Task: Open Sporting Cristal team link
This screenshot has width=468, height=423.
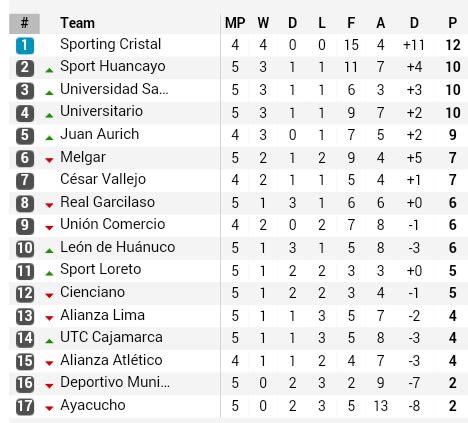Action: coord(110,44)
